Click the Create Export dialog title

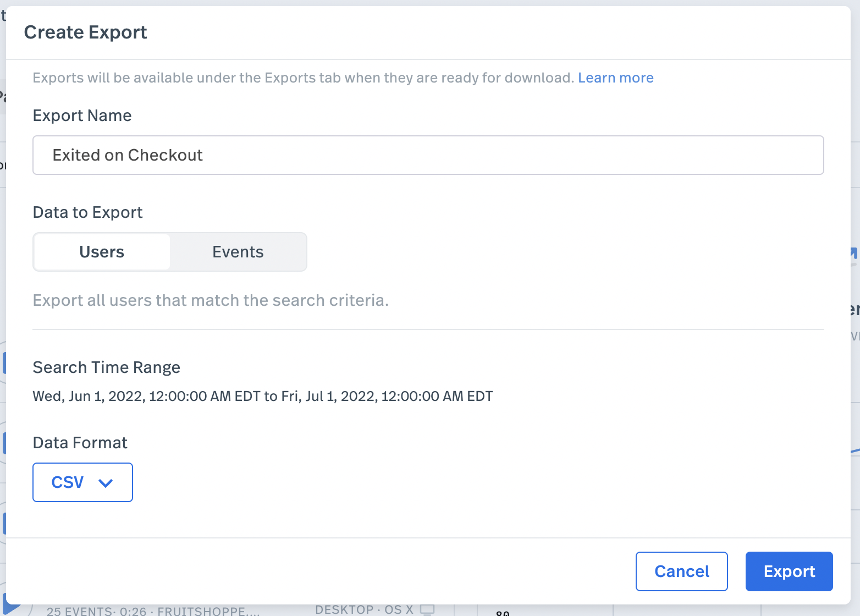coord(85,32)
